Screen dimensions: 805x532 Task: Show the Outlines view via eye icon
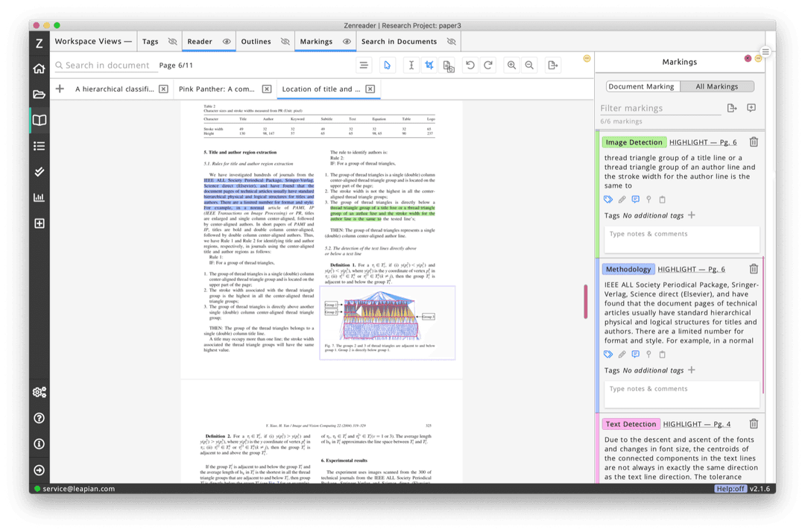[x=285, y=42]
